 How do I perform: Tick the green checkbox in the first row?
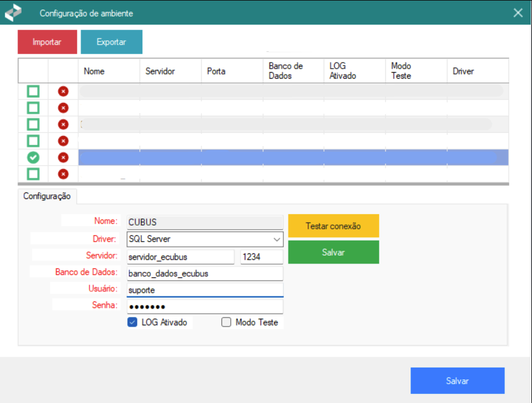[33, 91]
